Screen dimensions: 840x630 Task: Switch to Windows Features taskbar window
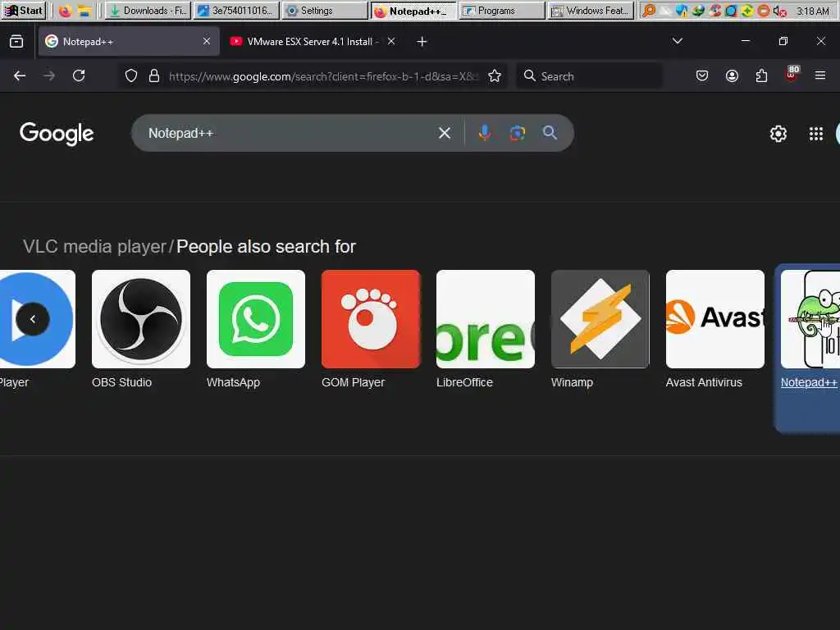click(x=591, y=11)
